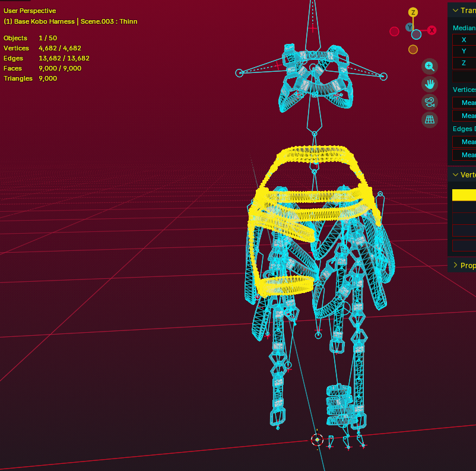Screen dimensions: 476x471
Task: Click the unlabeled red negative X gizmo circle
Action: click(x=394, y=31)
